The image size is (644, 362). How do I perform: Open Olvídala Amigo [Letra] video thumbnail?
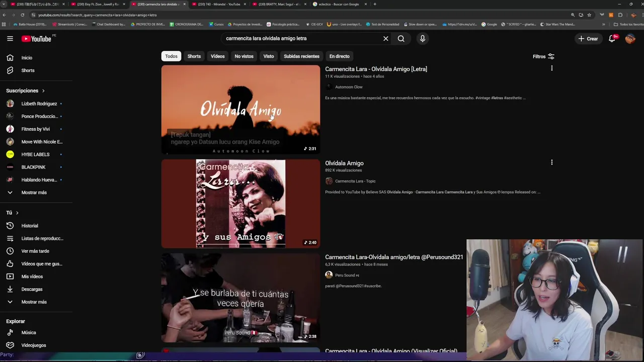[x=240, y=110]
